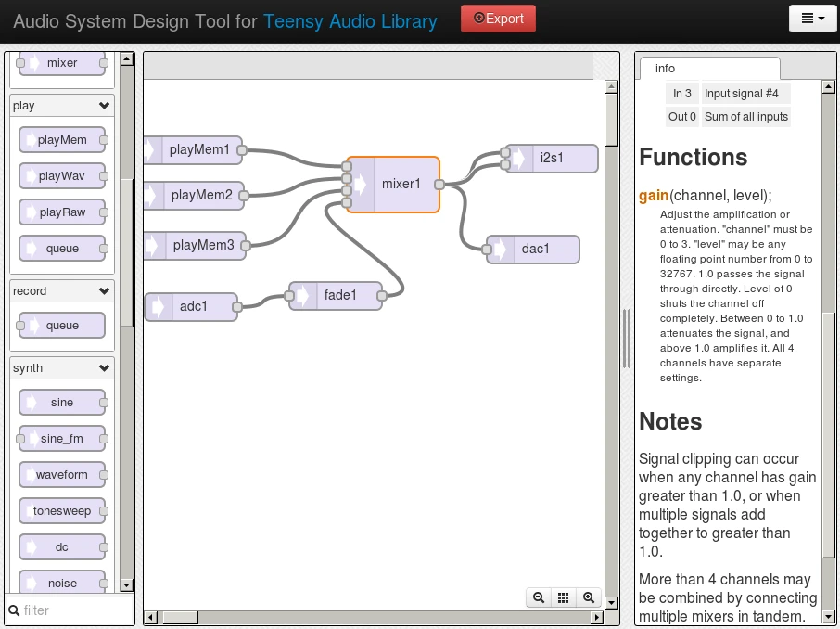Click the zoom in magnifier icon
840x629 pixels.
click(x=588, y=598)
